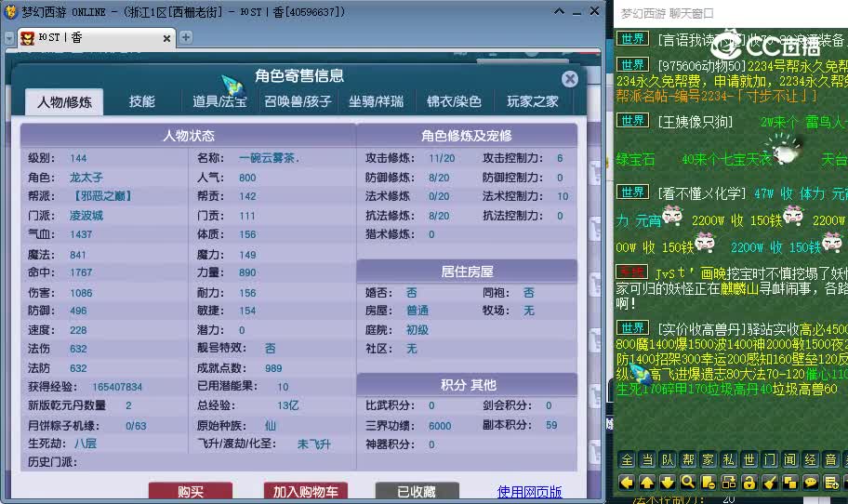Click the magnifier search icon in chat toolbar
The image size is (848, 504).
click(687, 482)
